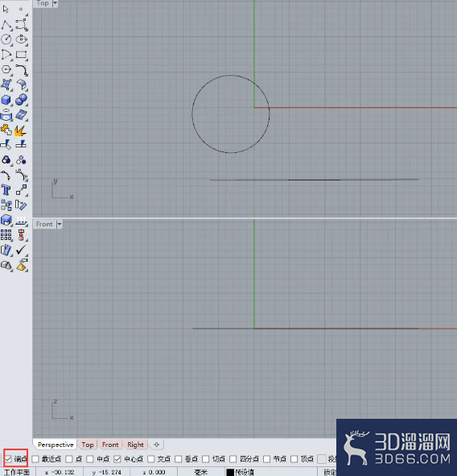This screenshot has width=457, height=476.
Task: Select the control point curve tool
Action: pyautogui.click(x=21, y=24)
